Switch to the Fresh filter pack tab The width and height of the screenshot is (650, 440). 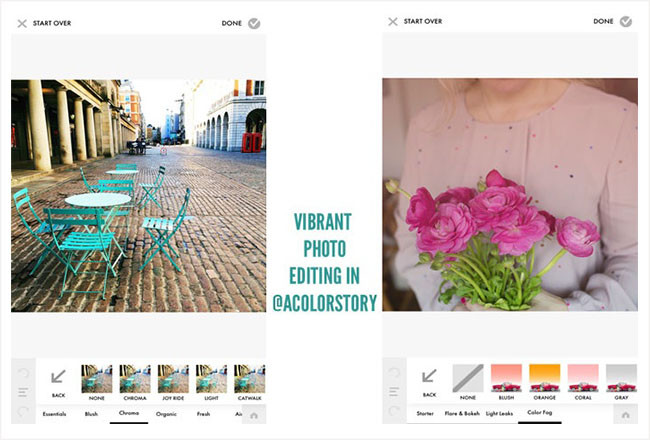pos(203,414)
